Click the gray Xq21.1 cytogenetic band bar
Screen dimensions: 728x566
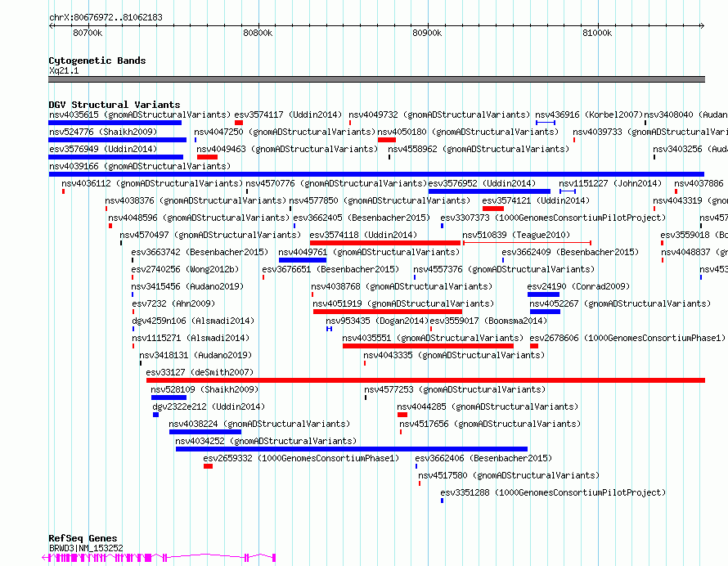click(376, 79)
